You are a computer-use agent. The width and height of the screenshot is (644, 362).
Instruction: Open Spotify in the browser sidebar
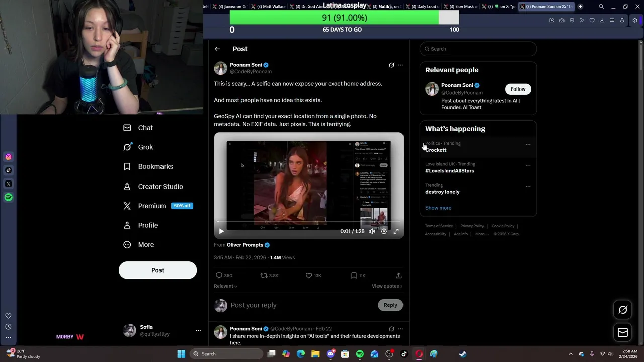(8, 197)
